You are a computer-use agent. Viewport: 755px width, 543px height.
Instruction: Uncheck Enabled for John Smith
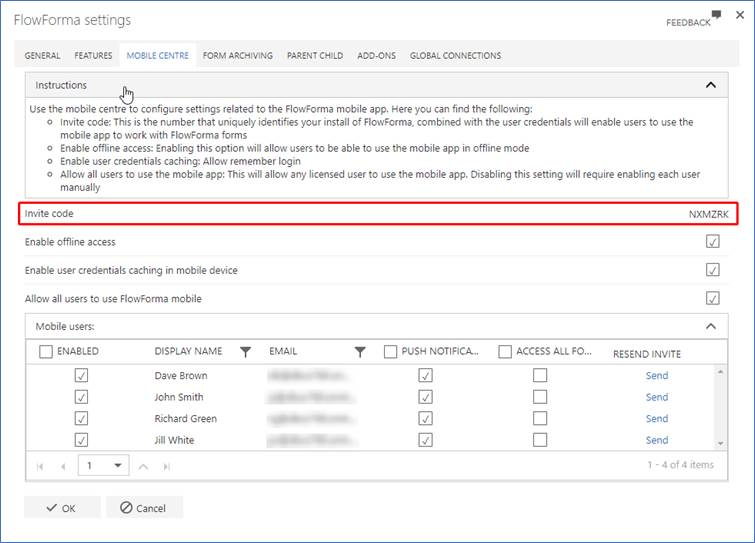click(81, 397)
